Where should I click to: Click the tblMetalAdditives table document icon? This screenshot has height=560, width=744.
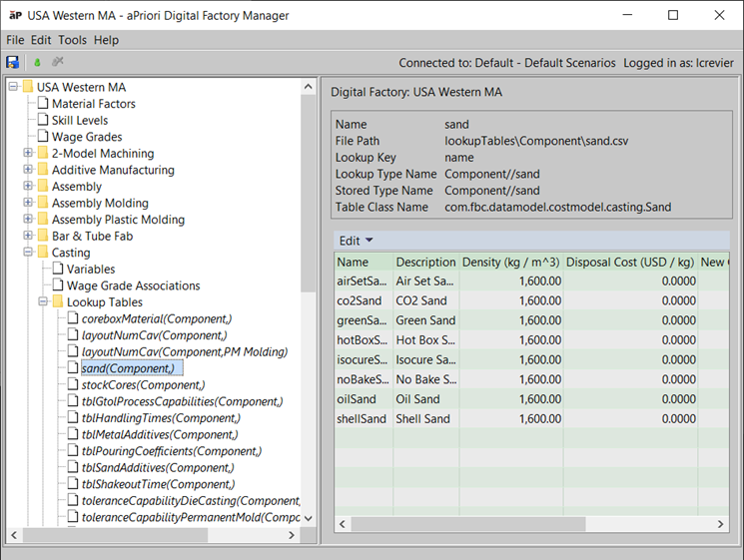click(x=73, y=434)
